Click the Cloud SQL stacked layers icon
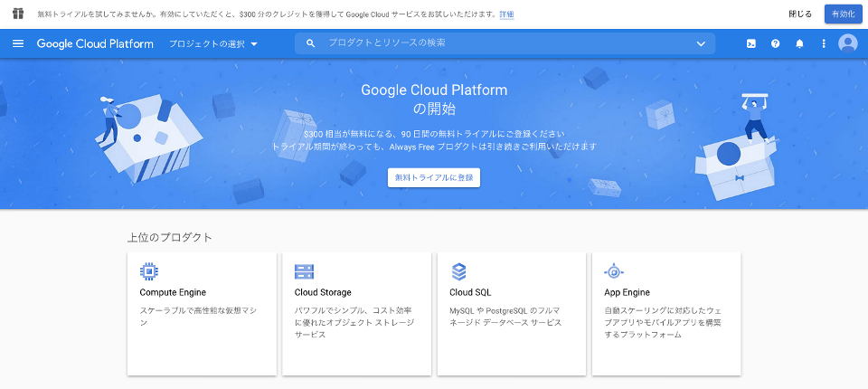Image resolution: width=868 pixels, height=389 pixels. point(459,271)
